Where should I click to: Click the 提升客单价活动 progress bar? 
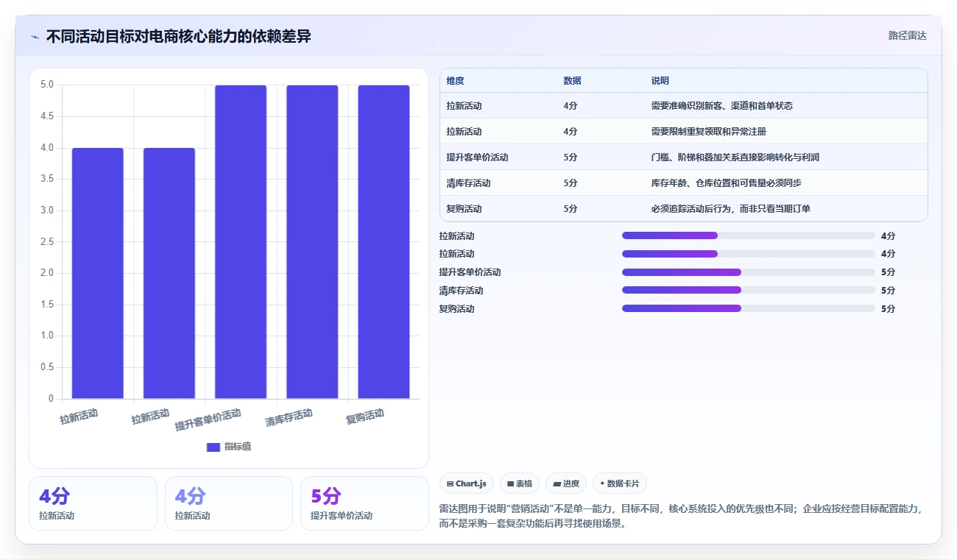(x=749, y=272)
